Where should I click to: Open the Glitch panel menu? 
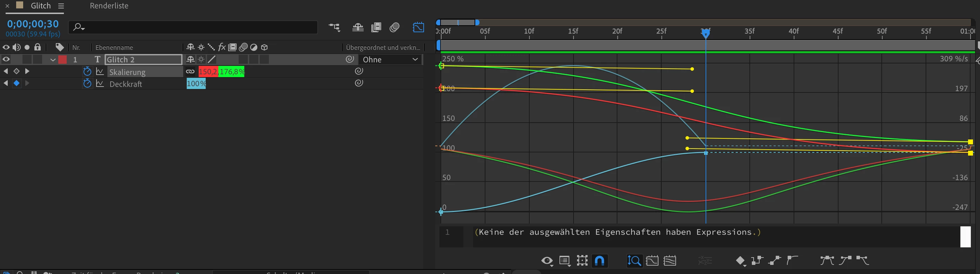click(x=61, y=6)
